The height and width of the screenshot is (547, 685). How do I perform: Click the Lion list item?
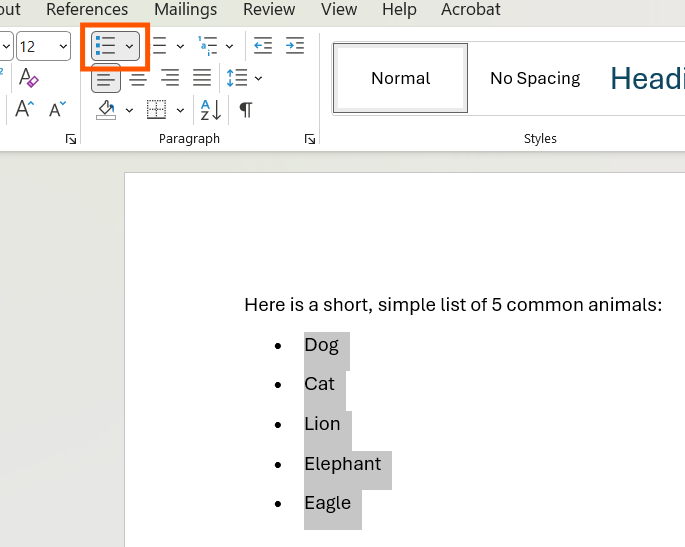322,424
